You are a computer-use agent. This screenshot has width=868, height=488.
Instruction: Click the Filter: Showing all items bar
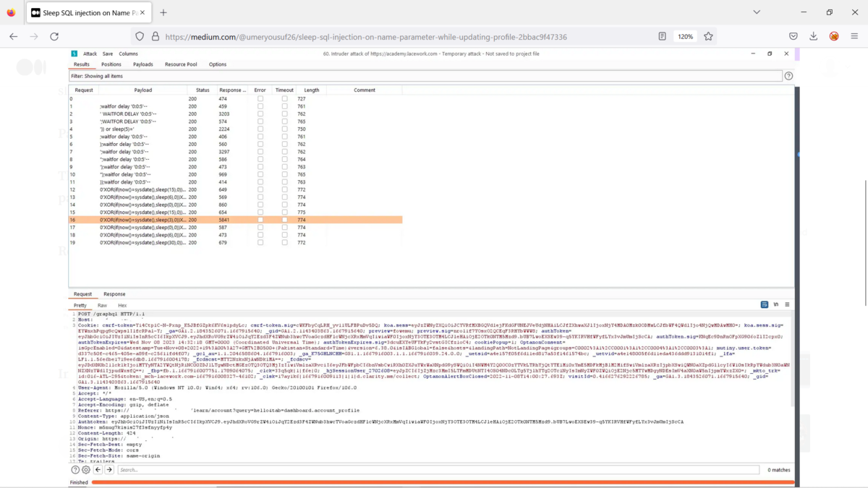pyautogui.click(x=425, y=76)
